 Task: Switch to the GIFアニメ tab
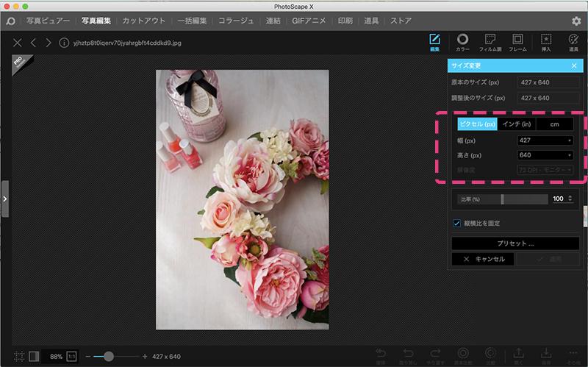[309, 21]
